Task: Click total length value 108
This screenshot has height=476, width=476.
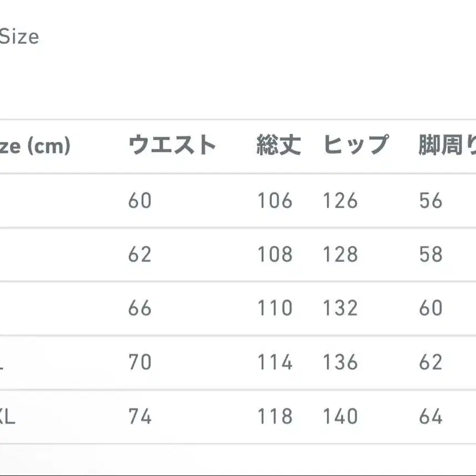Action: [x=275, y=254]
